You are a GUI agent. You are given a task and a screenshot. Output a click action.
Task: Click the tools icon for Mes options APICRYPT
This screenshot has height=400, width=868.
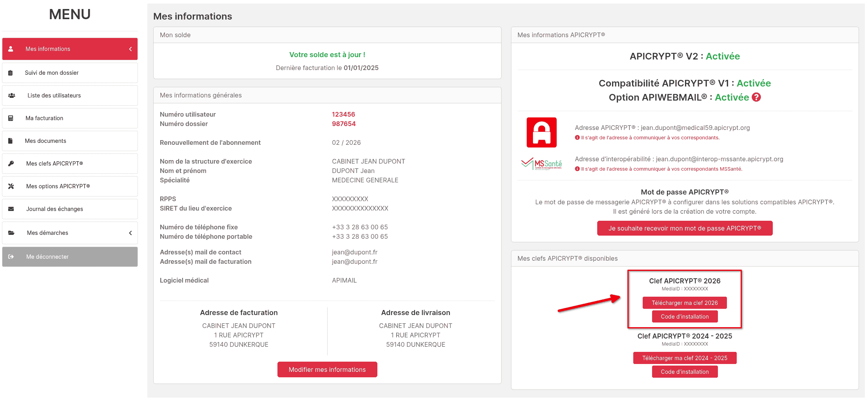pyautogui.click(x=11, y=186)
